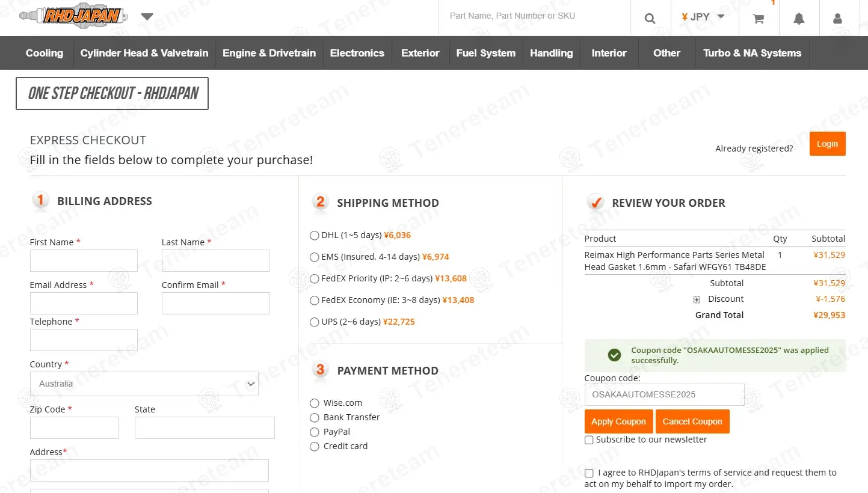Screen dimensions: 868x493
Task: Click the Last Name field
Action: (215, 261)
